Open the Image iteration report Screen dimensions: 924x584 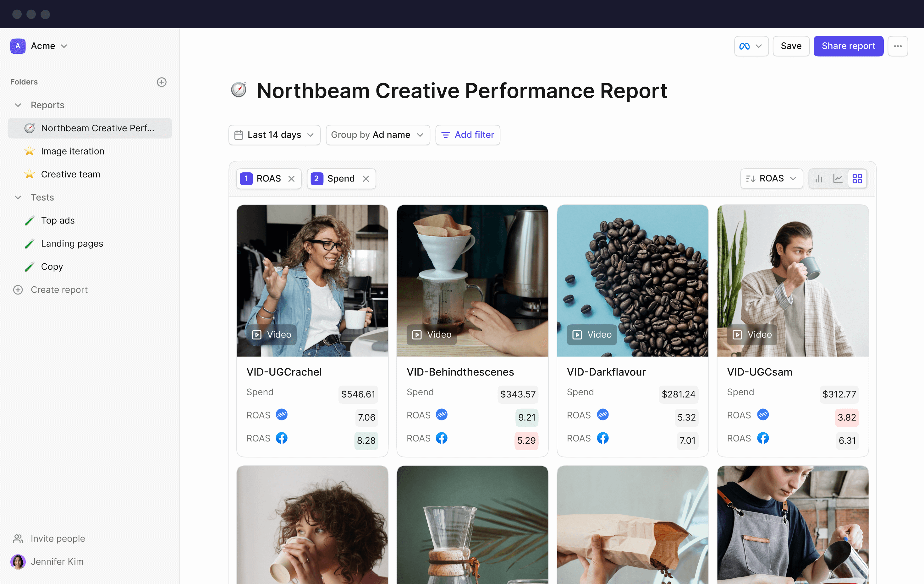point(73,151)
